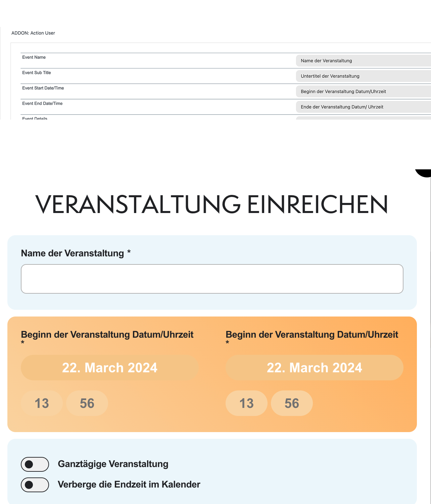Click the Event Sub Title row label
Screen dimensions: 431x504
[x=37, y=73]
